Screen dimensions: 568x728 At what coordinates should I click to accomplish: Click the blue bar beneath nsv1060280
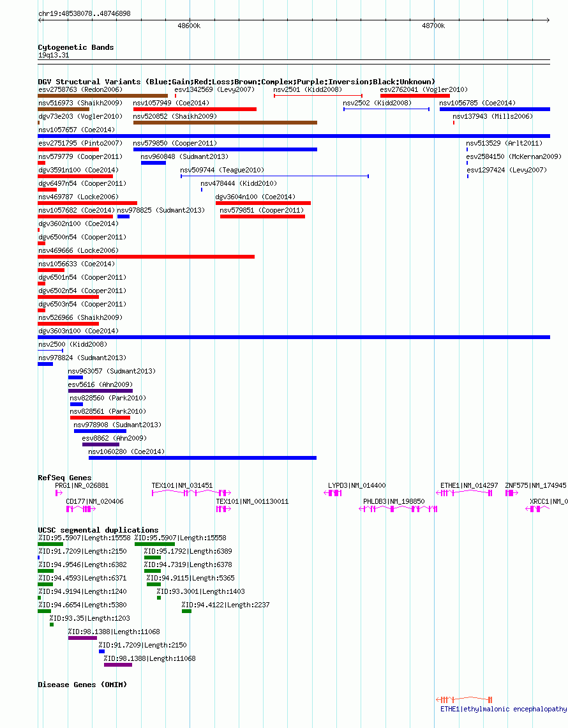(x=202, y=459)
